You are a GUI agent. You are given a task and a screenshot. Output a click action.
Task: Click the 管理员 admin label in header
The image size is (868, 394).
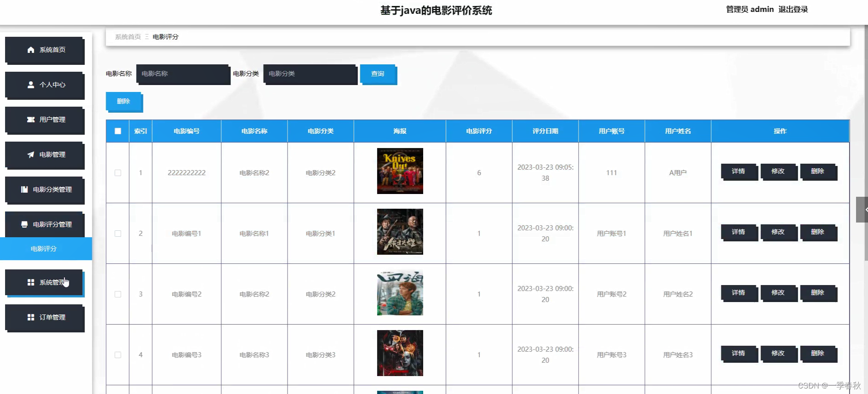point(750,9)
